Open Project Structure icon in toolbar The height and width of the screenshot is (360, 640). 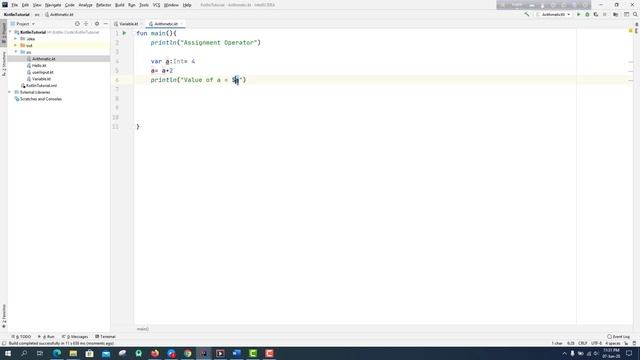[x=616, y=14]
